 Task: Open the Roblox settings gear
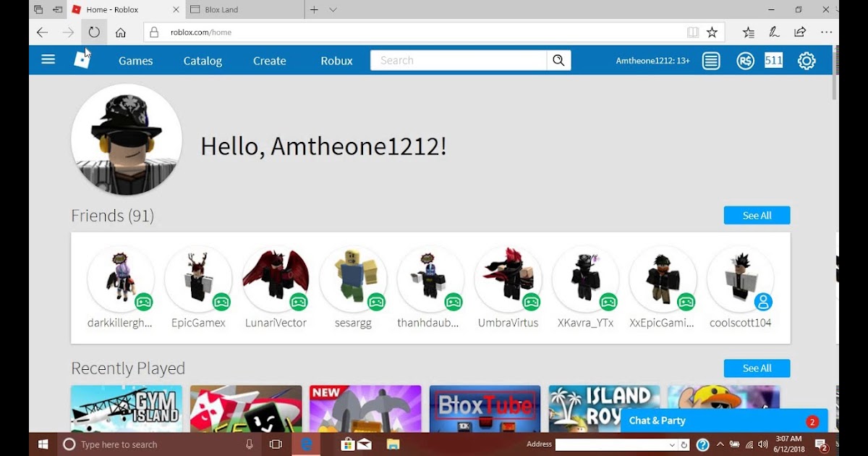(x=807, y=61)
